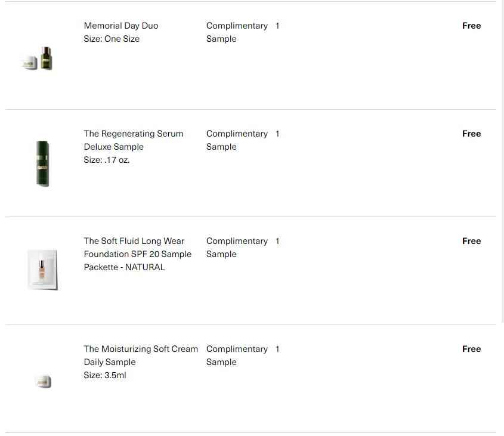Click the Regenerating Serum bottle image
This screenshot has height=436, width=504.
click(42, 163)
